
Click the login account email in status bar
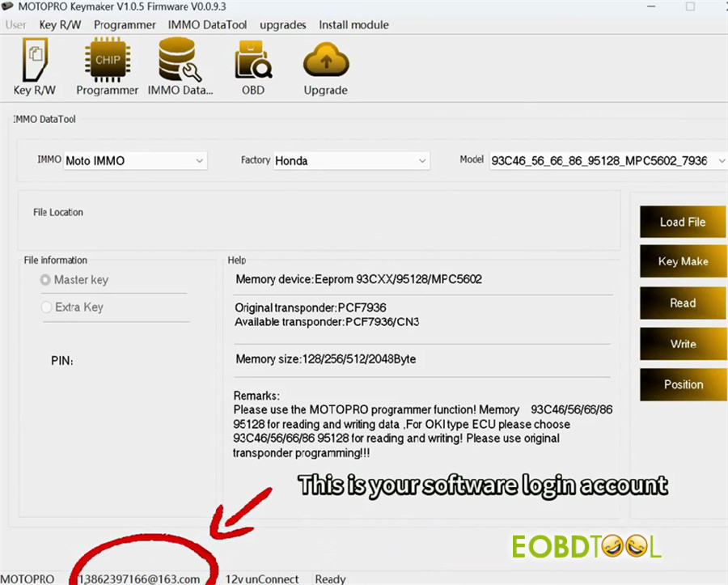139,579
